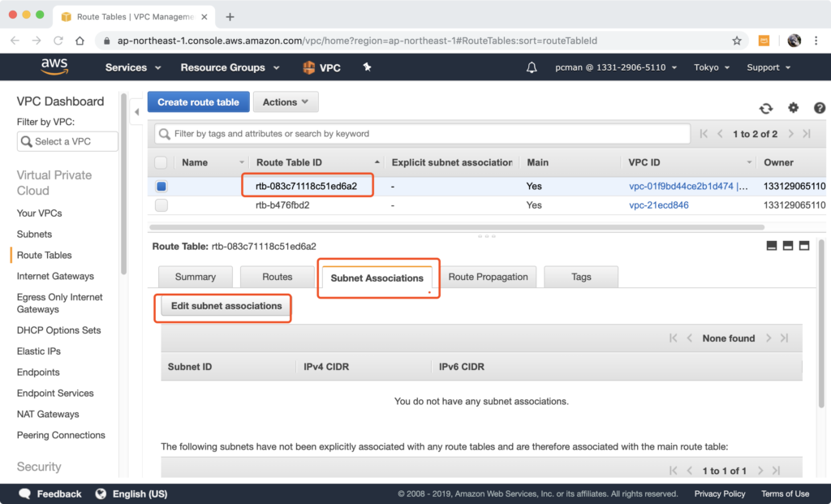Image resolution: width=831 pixels, height=504 pixels.
Task: Go to last page of route tables
Action: coord(807,134)
